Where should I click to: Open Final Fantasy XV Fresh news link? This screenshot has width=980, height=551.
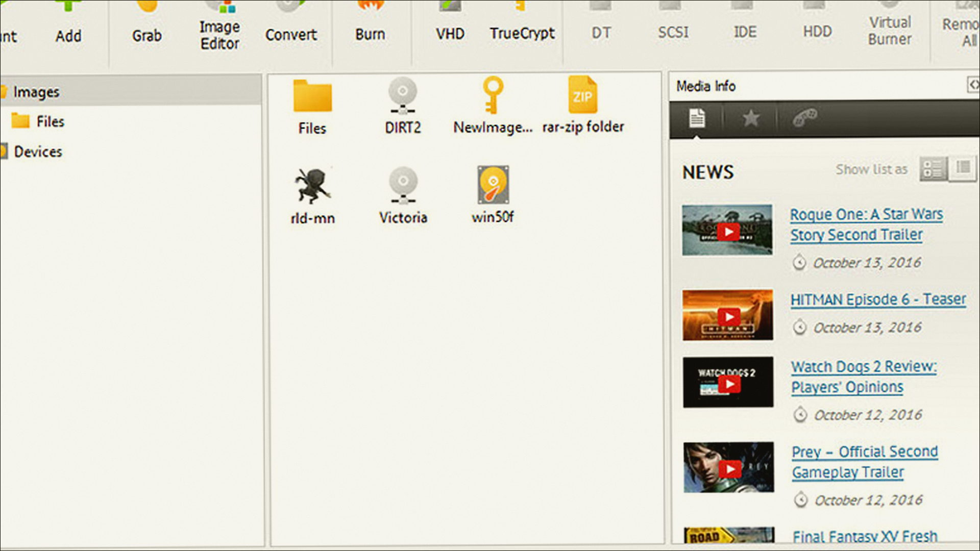(x=865, y=537)
